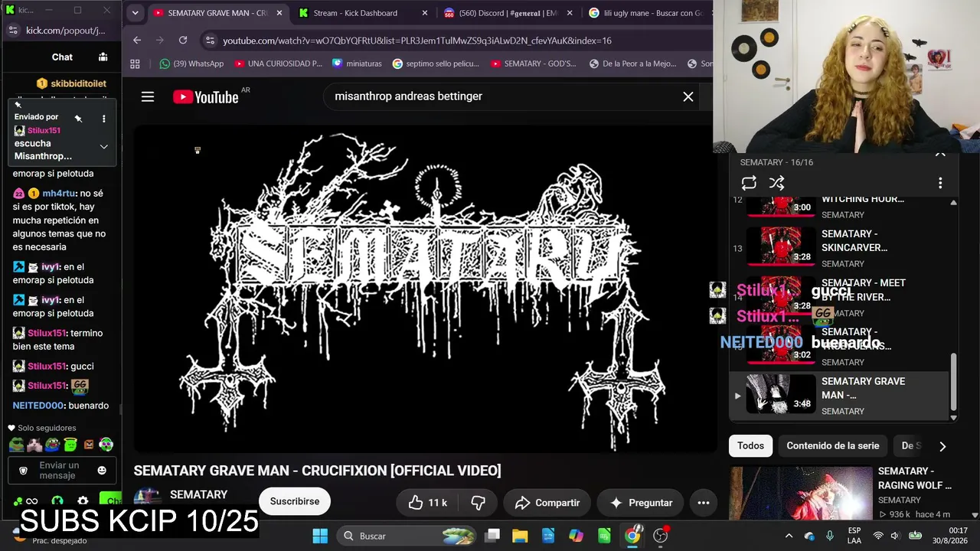The height and width of the screenshot is (551, 980).
Task: Show hidden system tray icons
Action: pos(789,536)
